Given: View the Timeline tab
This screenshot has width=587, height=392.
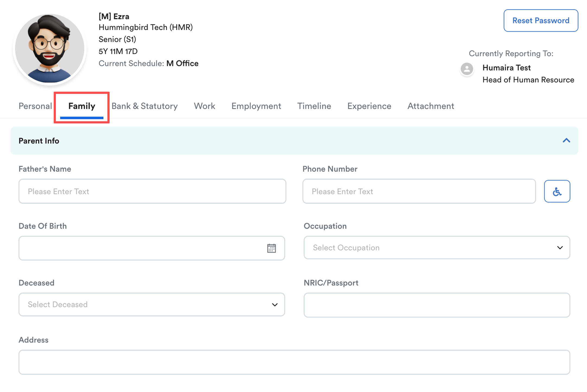Looking at the screenshot, I should pos(314,106).
